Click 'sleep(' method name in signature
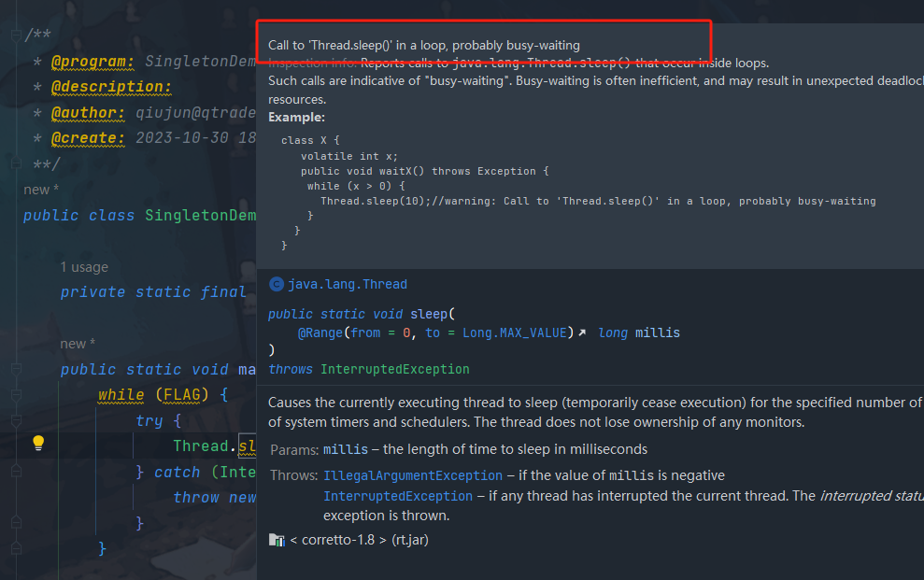This screenshot has width=924, height=580. (433, 314)
